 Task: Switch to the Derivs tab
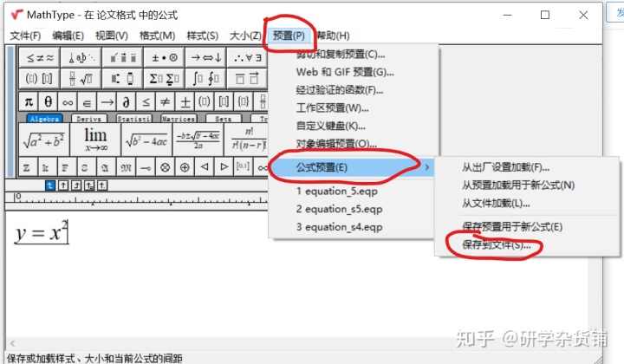[89, 119]
